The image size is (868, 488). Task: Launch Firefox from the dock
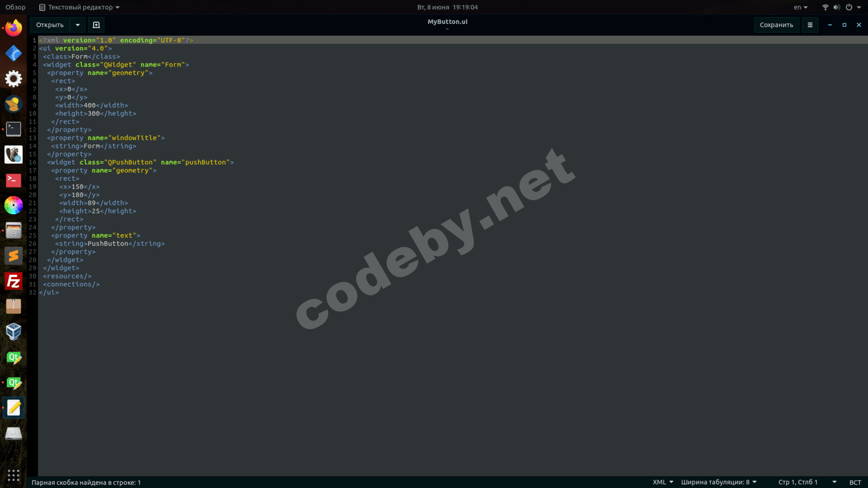tap(14, 28)
